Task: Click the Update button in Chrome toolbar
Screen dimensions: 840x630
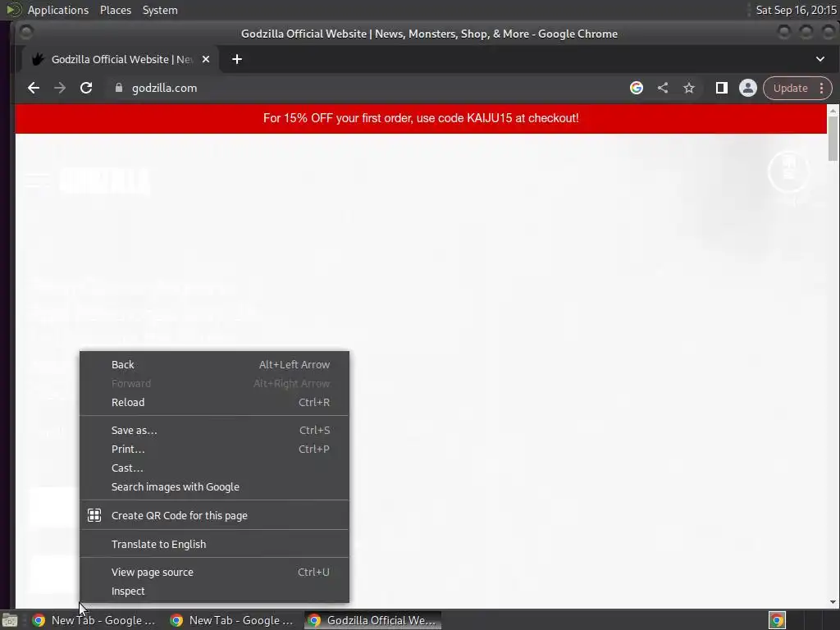Action: (x=790, y=88)
